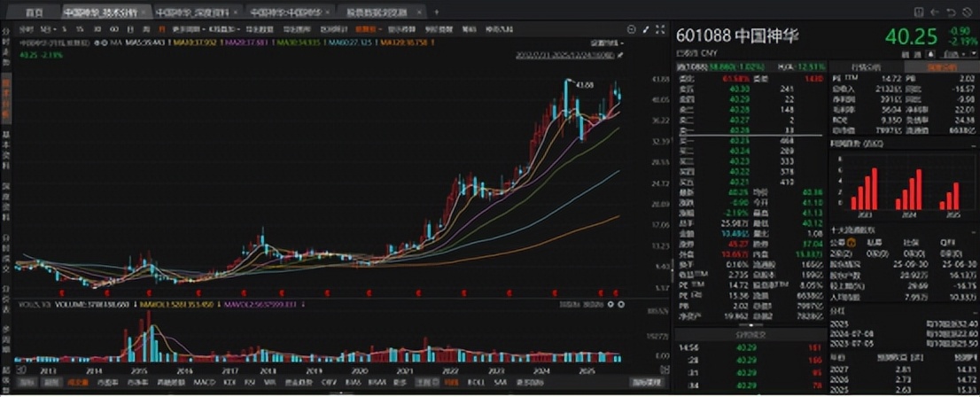Open the 首页 home tab

click(33, 13)
